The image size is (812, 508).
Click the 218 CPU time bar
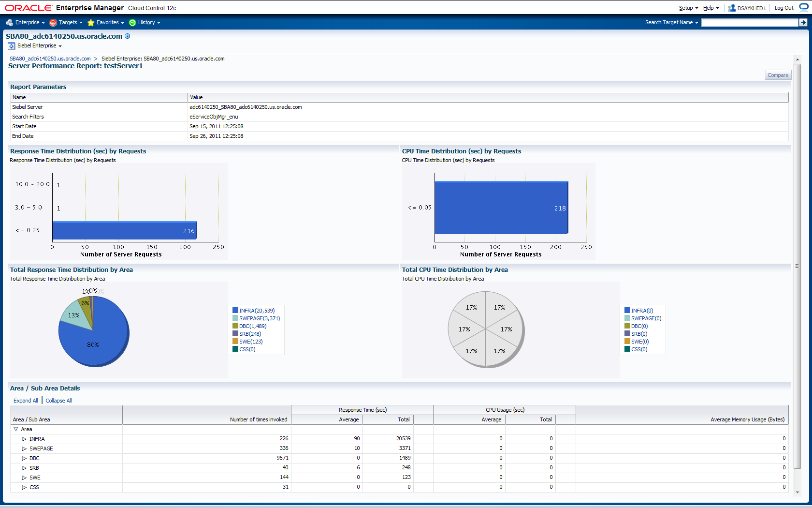click(x=501, y=208)
